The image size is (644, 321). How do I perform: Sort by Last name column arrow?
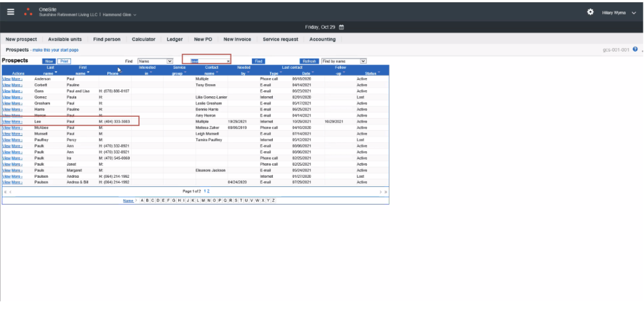click(56, 73)
